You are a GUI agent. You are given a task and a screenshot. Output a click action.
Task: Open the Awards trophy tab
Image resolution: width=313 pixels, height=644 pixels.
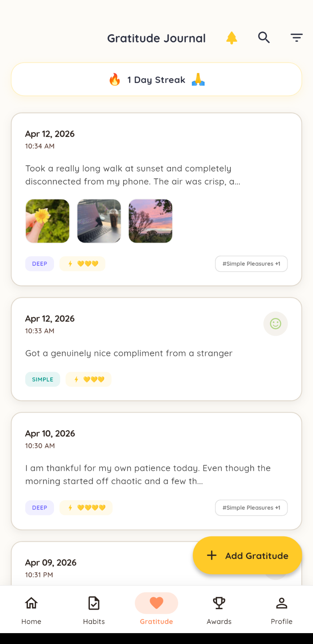coord(219,610)
